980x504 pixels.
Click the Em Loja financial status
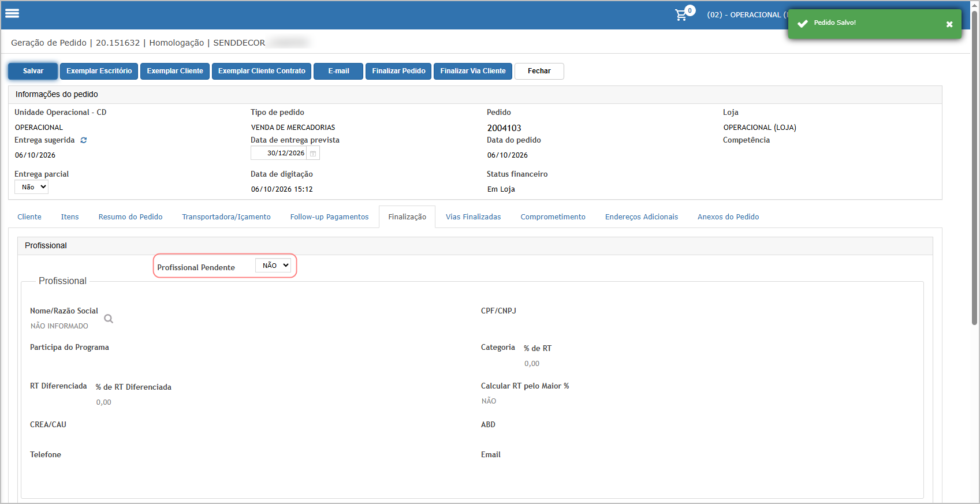tap(501, 189)
